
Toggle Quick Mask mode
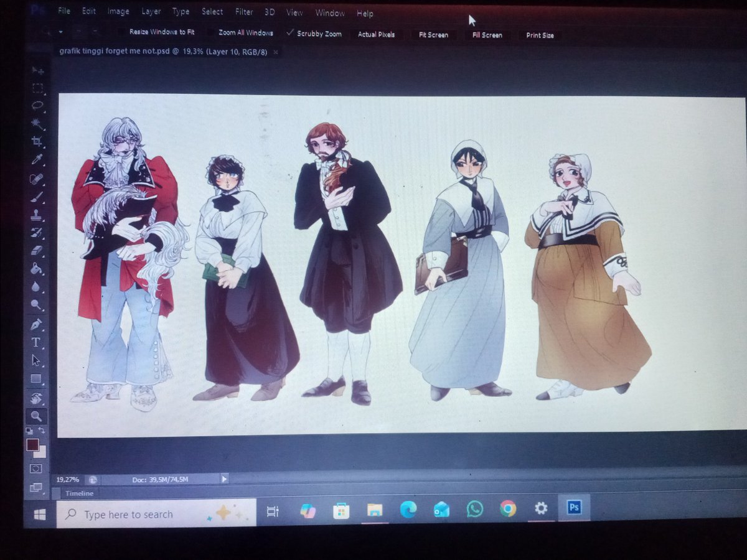[36, 468]
